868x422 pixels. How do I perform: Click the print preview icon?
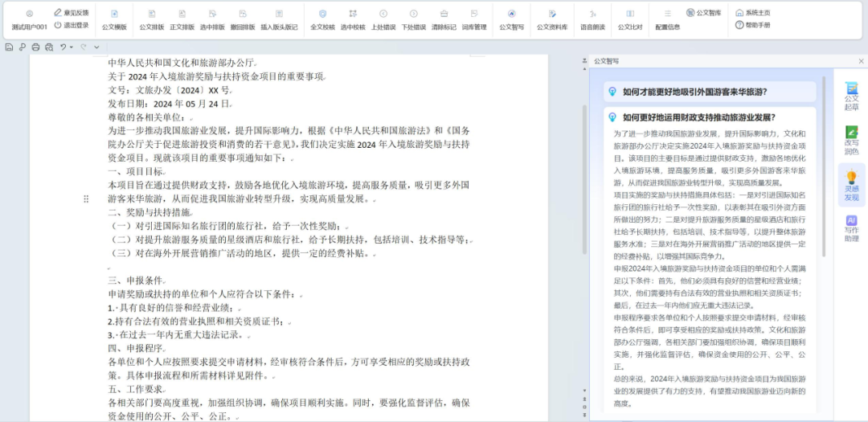[x=49, y=47]
